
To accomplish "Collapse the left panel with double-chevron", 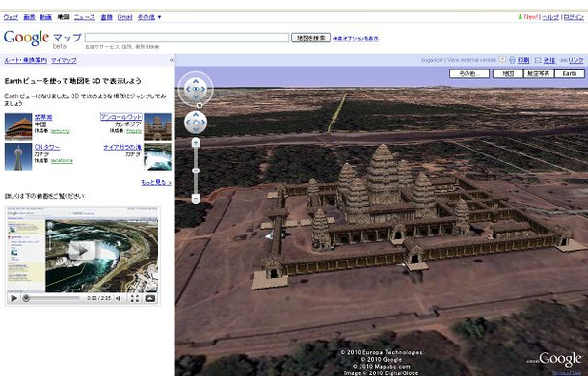I will coord(171,60).
